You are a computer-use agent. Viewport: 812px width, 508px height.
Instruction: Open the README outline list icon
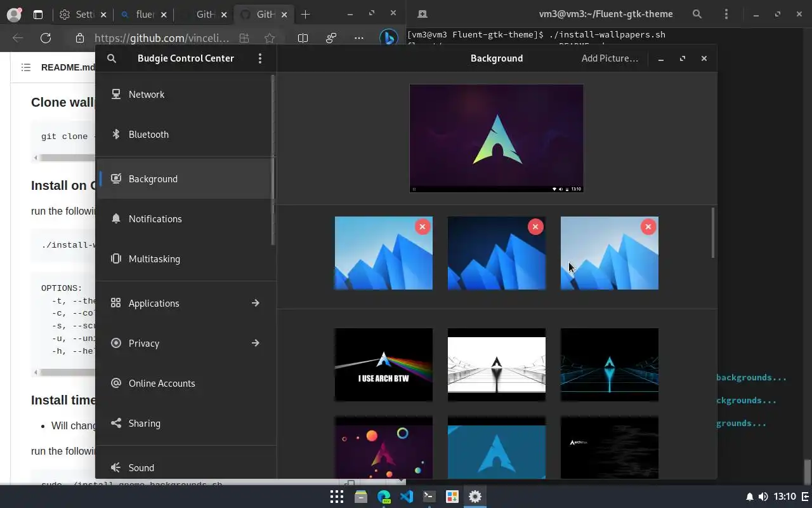coord(25,67)
